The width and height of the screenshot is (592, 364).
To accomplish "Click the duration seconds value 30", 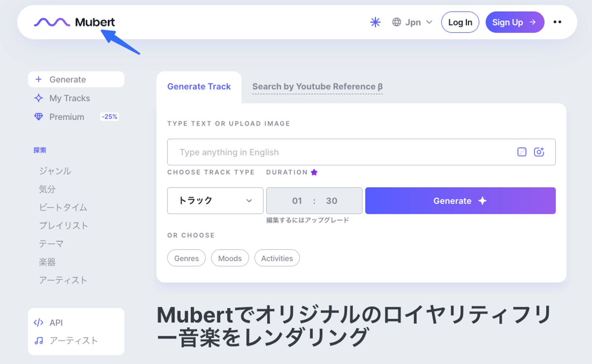I will [332, 201].
